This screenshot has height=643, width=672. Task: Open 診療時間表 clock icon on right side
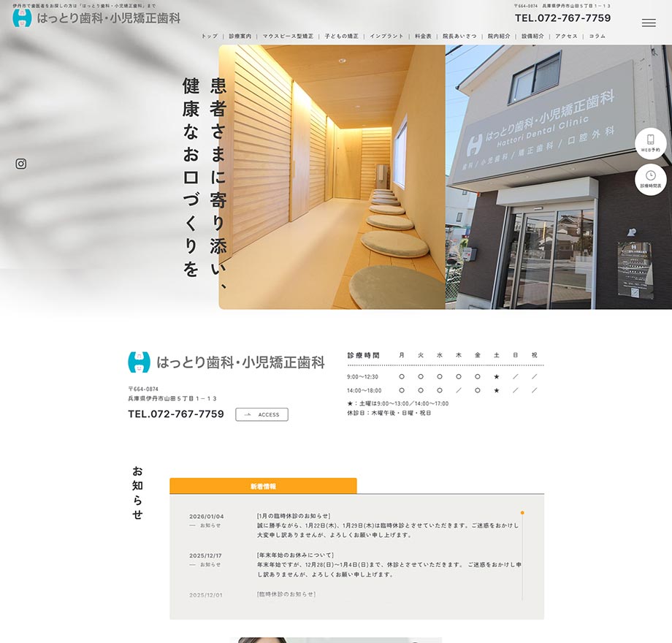pos(649,178)
